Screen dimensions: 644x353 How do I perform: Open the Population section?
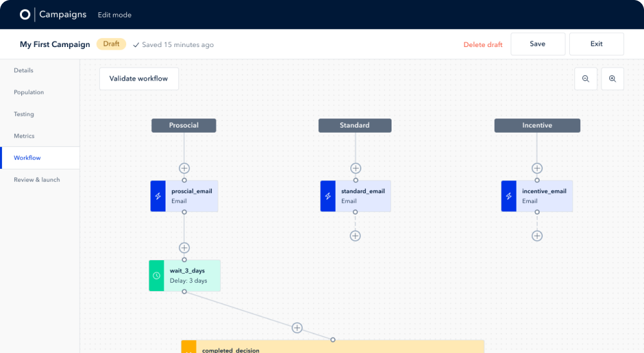click(29, 92)
